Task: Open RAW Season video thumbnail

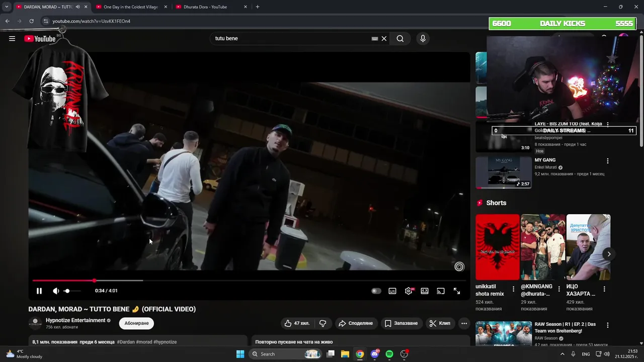Action: tap(504, 334)
